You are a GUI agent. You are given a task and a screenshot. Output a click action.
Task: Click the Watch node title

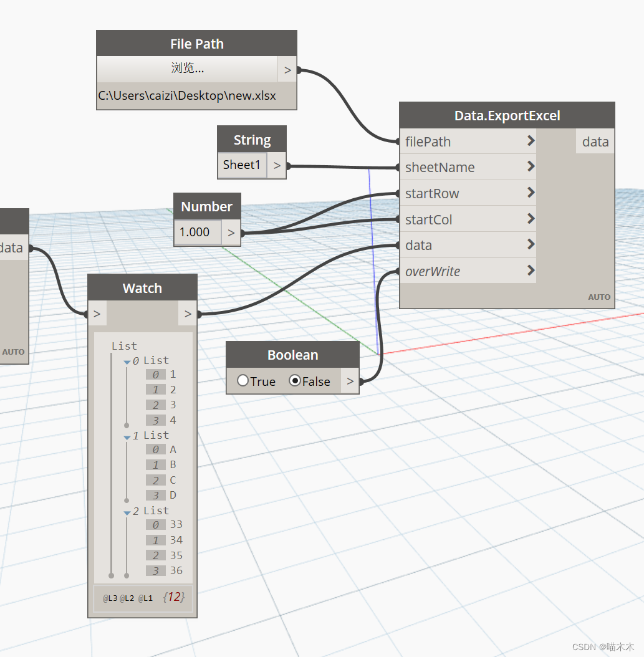[143, 288]
